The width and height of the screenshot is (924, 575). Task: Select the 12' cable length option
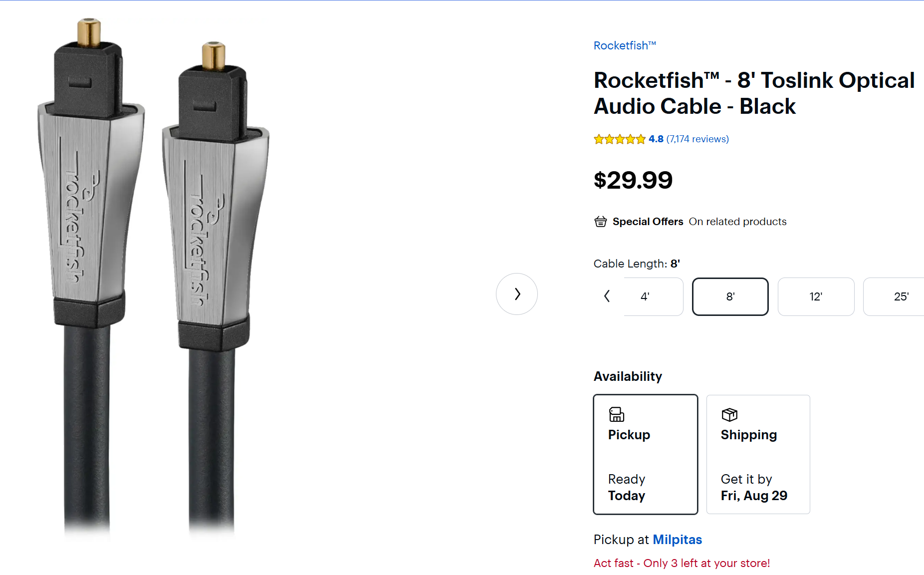[816, 296]
